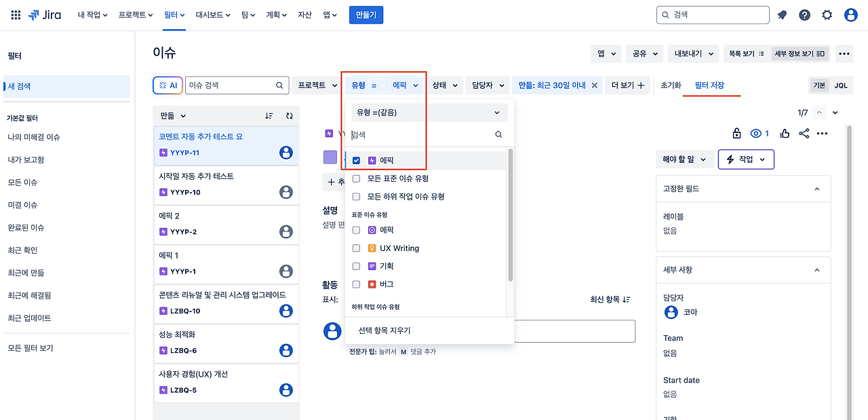Click the purple color swatch near YYYP issue
Viewport: 868px width, 420px height.
[x=330, y=157]
